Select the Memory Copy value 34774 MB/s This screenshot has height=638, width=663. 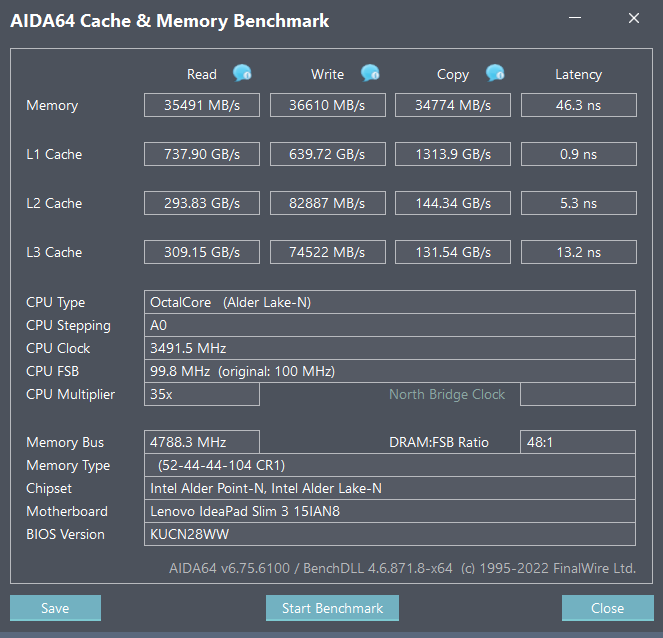[x=453, y=105]
